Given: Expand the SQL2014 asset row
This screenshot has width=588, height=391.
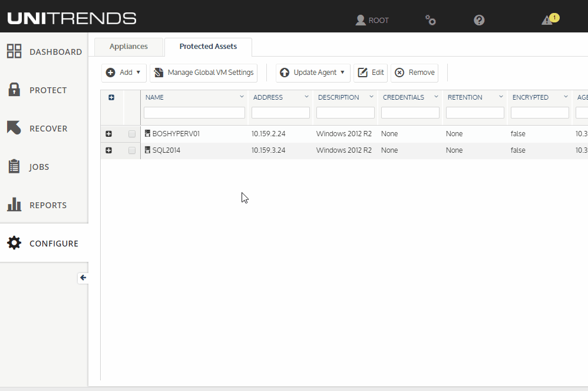Looking at the screenshot, I should [109, 150].
